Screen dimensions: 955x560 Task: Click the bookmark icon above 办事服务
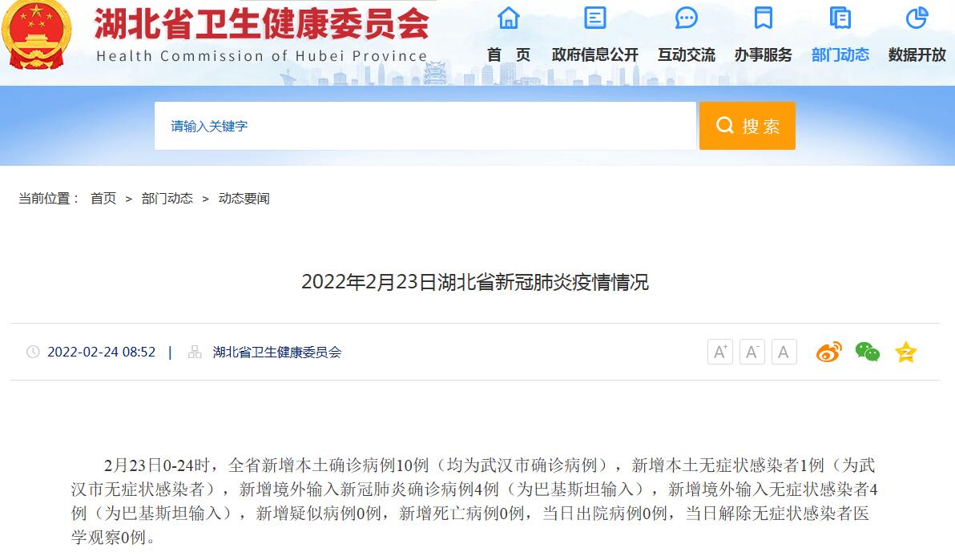pyautogui.click(x=763, y=18)
